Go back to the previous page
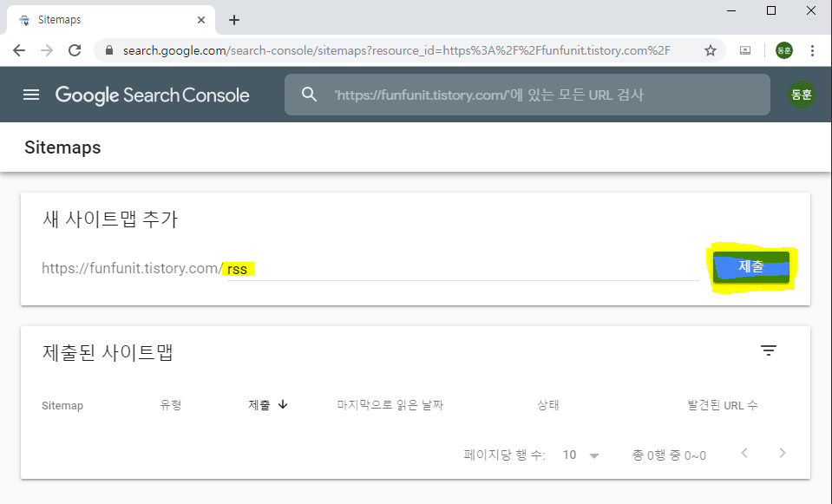This screenshot has width=832, height=504. coord(19,50)
